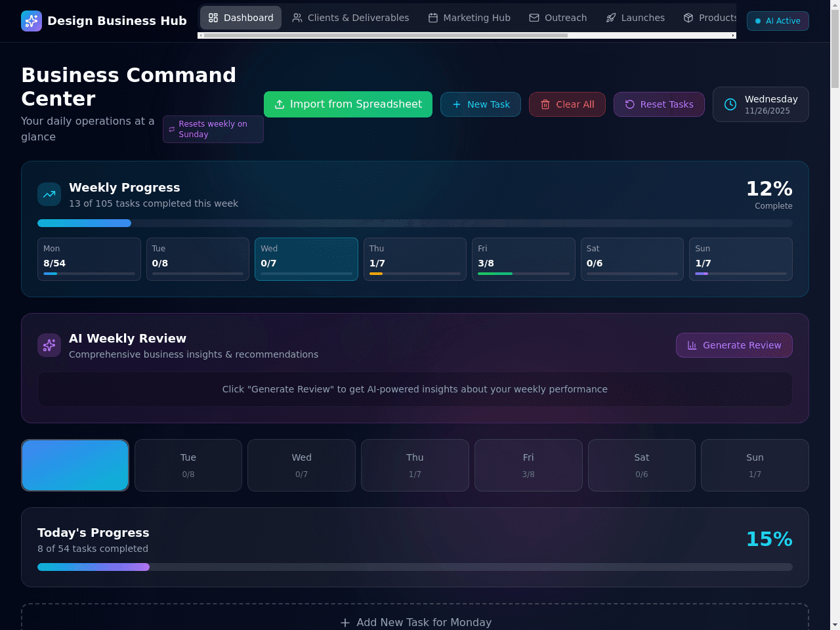Screen dimensions: 840x630
Task: Click the 11/26/2025 date text
Action: click(767, 111)
